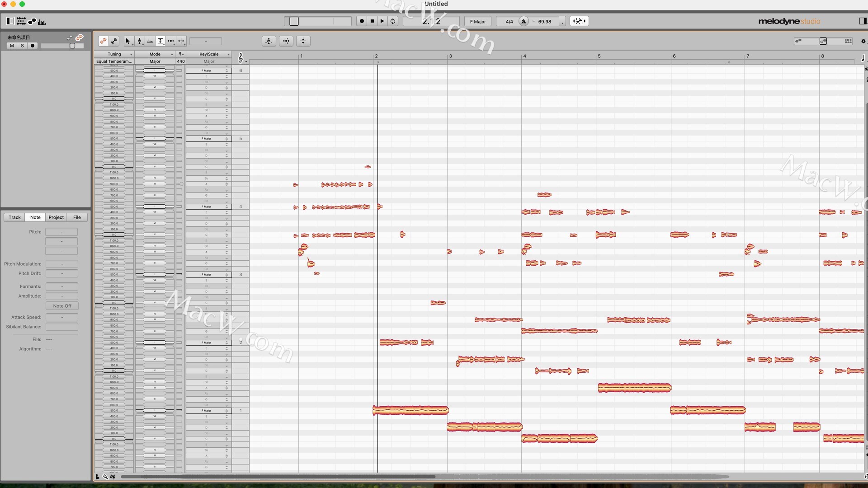The width and height of the screenshot is (868, 488).
Task: Open the Mode dropdown
Action: pyautogui.click(x=155, y=54)
